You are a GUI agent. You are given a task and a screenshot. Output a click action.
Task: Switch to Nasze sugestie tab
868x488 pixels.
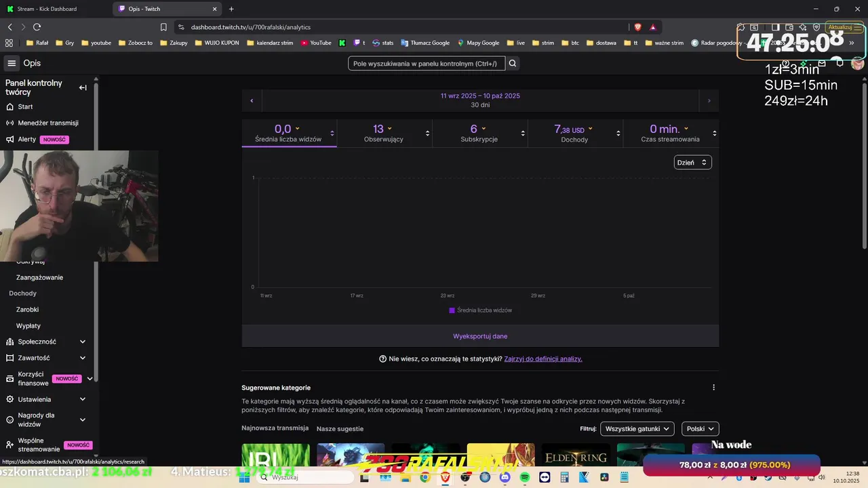pyautogui.click(x=340, y=428)
